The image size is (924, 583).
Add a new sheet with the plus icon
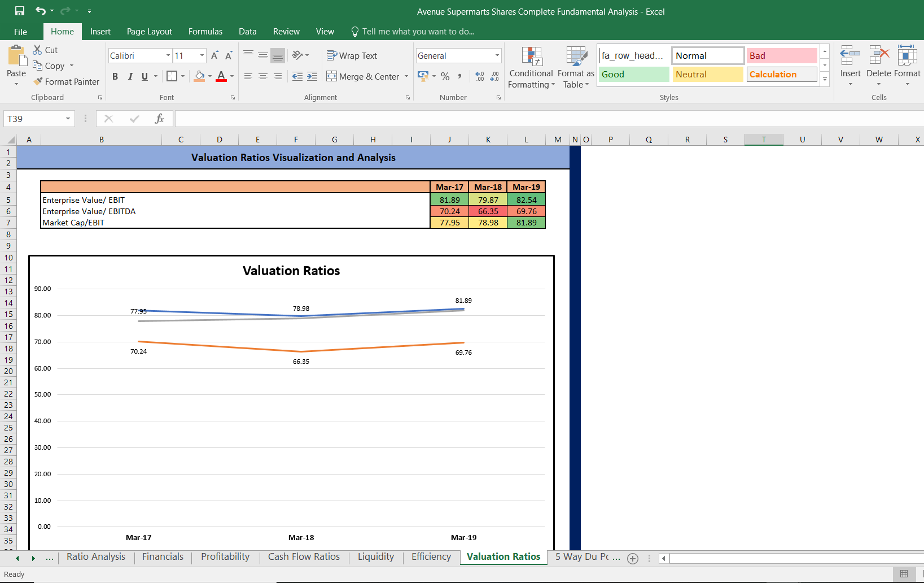tap(633, 559)
